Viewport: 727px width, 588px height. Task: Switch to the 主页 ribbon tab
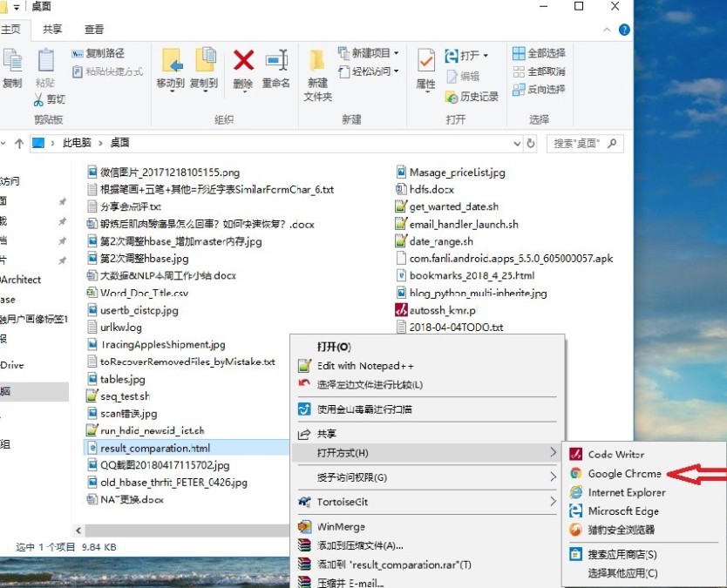point(10,30)
